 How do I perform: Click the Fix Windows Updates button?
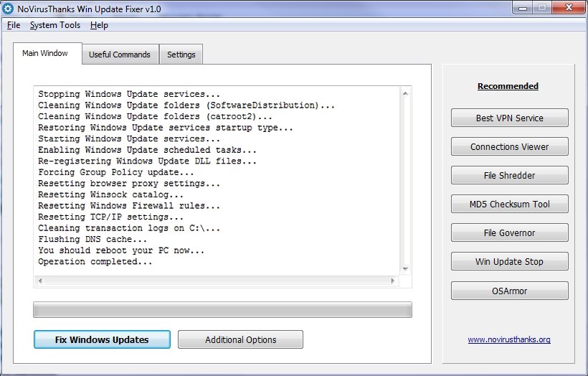tap(102, 339)
